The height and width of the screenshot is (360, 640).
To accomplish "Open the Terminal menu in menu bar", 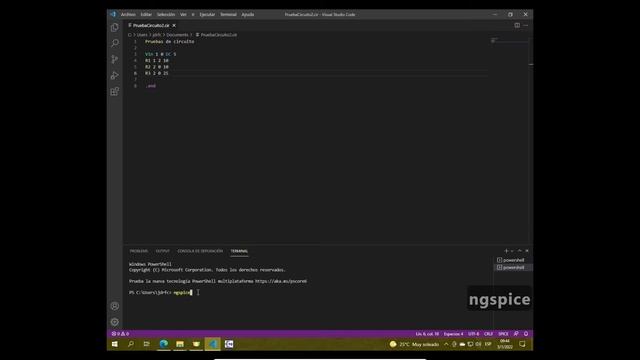I will point(228,14).
